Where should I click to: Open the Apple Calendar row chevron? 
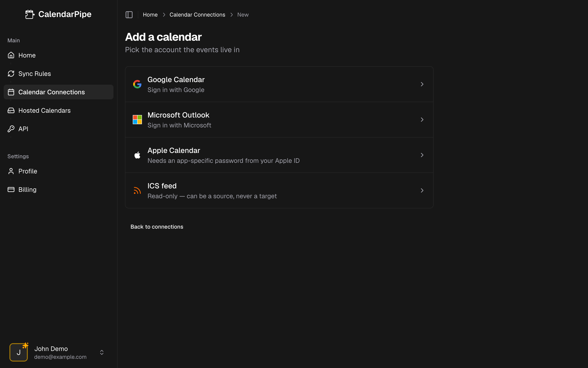pyautogui.click(x=422, y=155)
